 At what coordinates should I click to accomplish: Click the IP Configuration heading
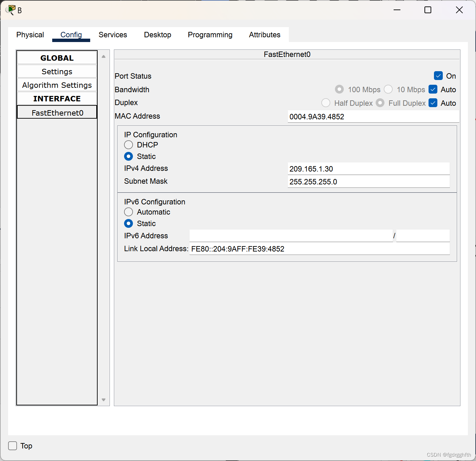151,135
